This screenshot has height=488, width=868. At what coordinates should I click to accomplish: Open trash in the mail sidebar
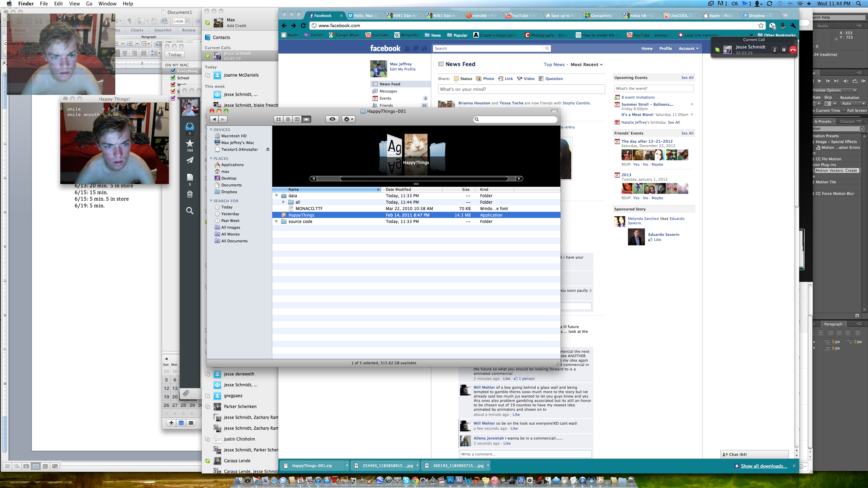tap(190, 194)
